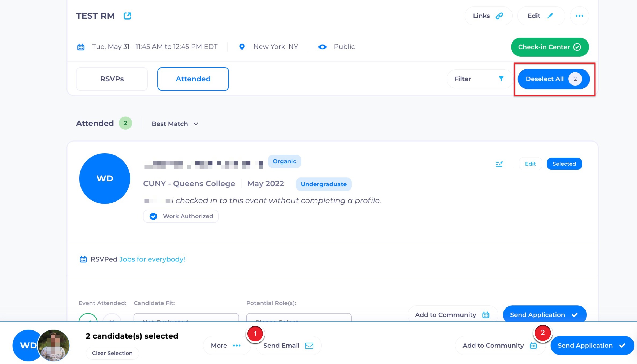Click Clear Selection in bottom bar
637x364 pixels.
[x=112, y=353]
